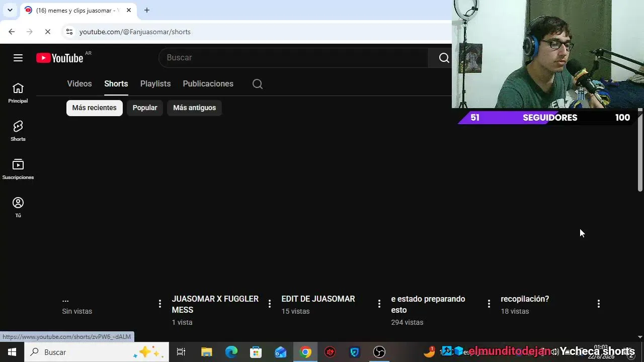View site information icon in address bar
This screenshot has width=644, height=362.
pyautogui.click(x=69, y=32)
